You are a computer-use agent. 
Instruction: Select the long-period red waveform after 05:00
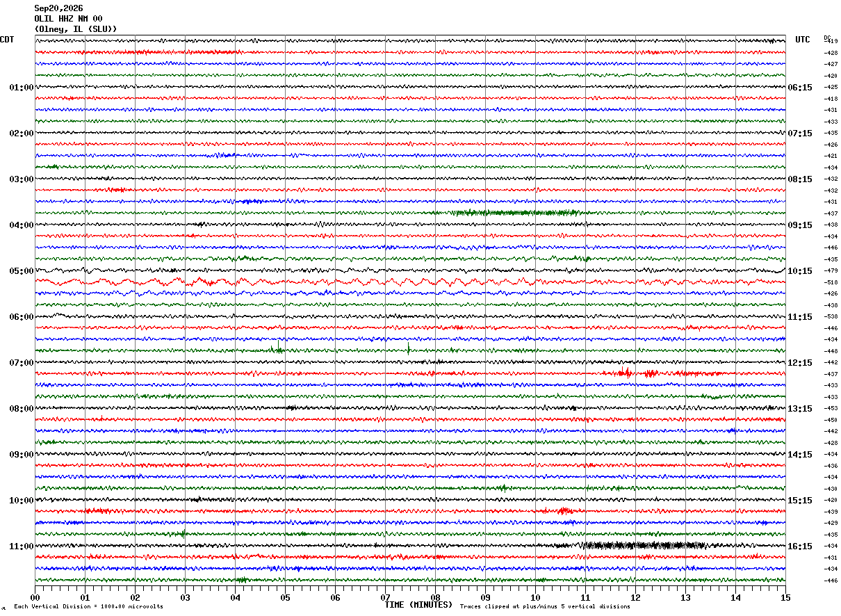[x=410, y=282]
